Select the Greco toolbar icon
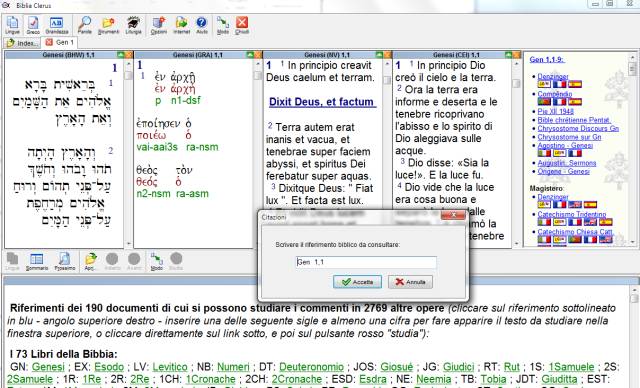This screenshot has width=640, height=388. 33,25
